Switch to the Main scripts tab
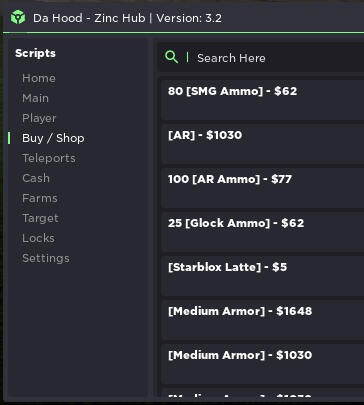The width and height of the screenshot is (364, 405). coord(35,98)
